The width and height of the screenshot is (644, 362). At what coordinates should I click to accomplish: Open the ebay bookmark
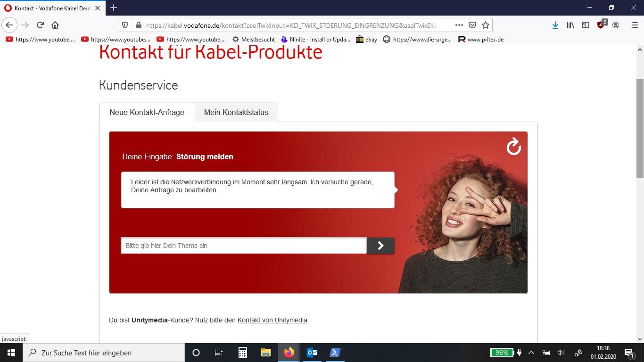[366, 40]
